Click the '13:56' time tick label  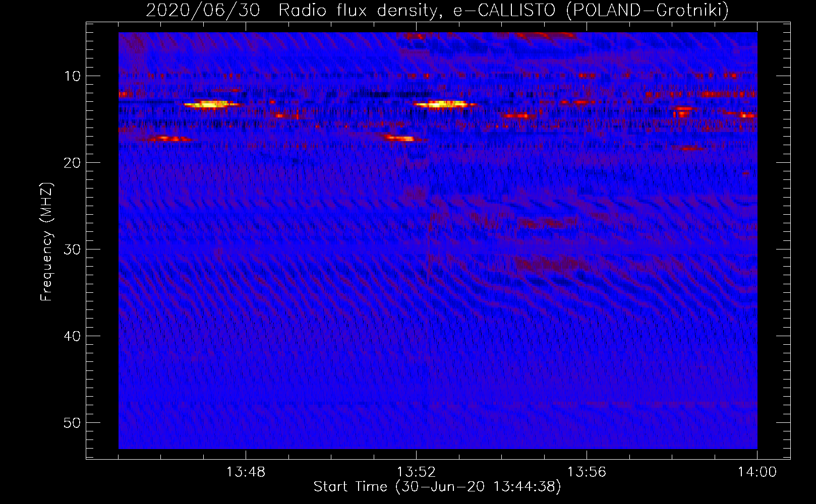coord(587,472)
